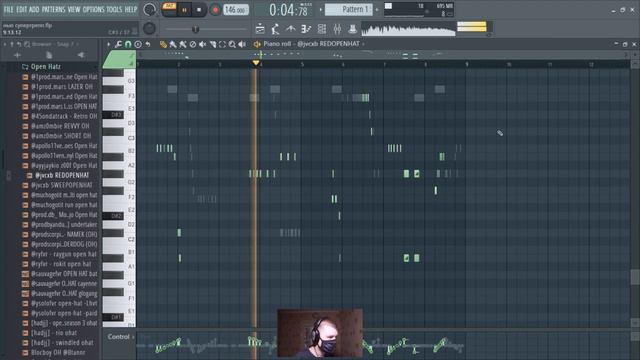Select the Mute tool in piano roll
The image size is (640, 360).
point(202,44)
